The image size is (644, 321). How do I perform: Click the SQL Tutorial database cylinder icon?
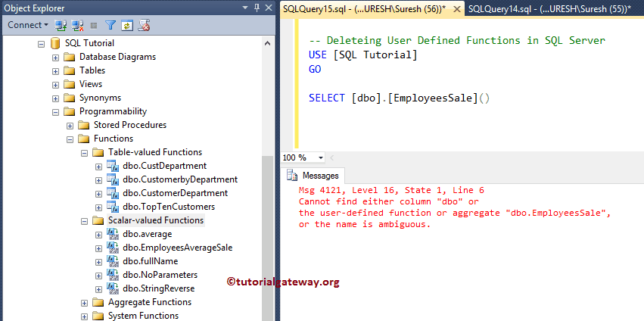click(55, 43)
